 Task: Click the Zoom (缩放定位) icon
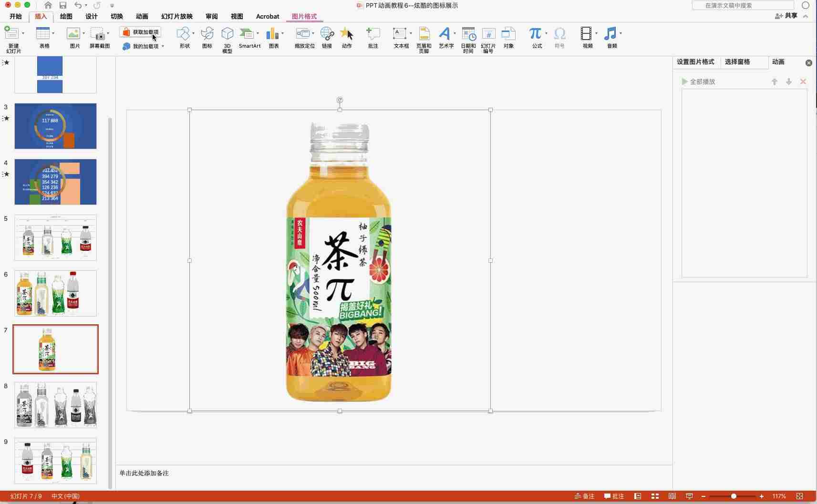303,33
